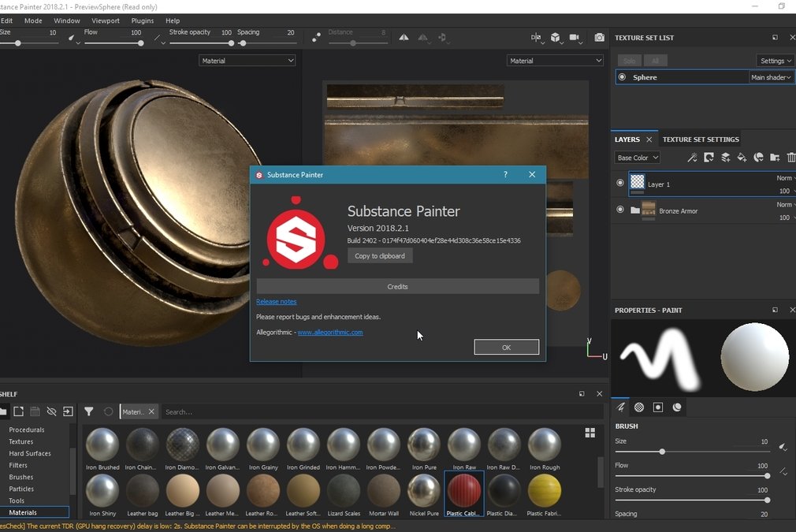The height and width of the screenshot is (532, 796).
Task: Select the Iron Rough material thumbnail
Action: pyautogui.click(x=545, y=448)
